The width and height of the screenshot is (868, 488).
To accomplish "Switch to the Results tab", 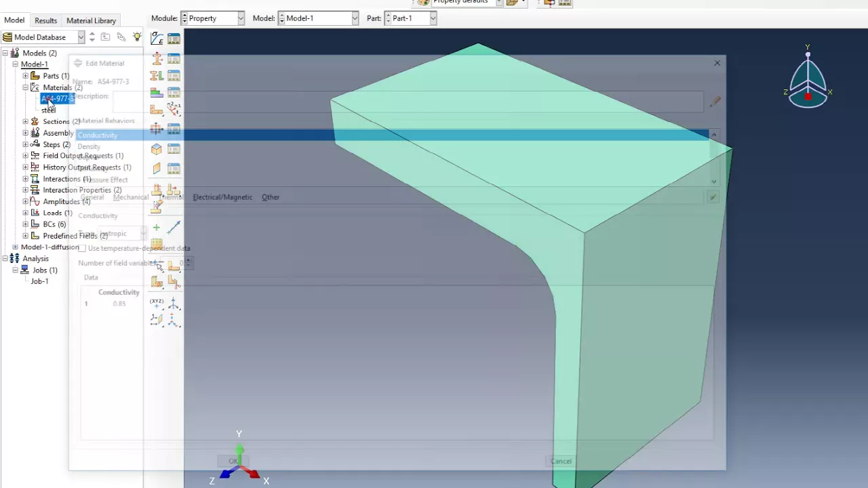I will (x=45, y=20).
